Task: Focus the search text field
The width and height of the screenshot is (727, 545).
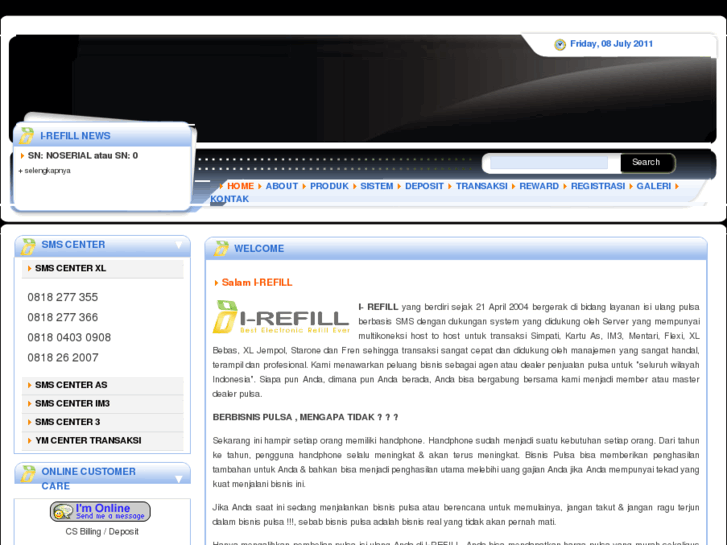Action: pyautogui.click(x=548, y=163)
